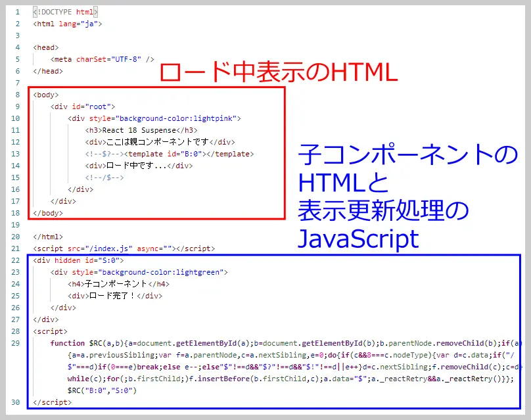Select line number 30 in the gutter
This screenshot has width=531, height=420.
point(16,402)
